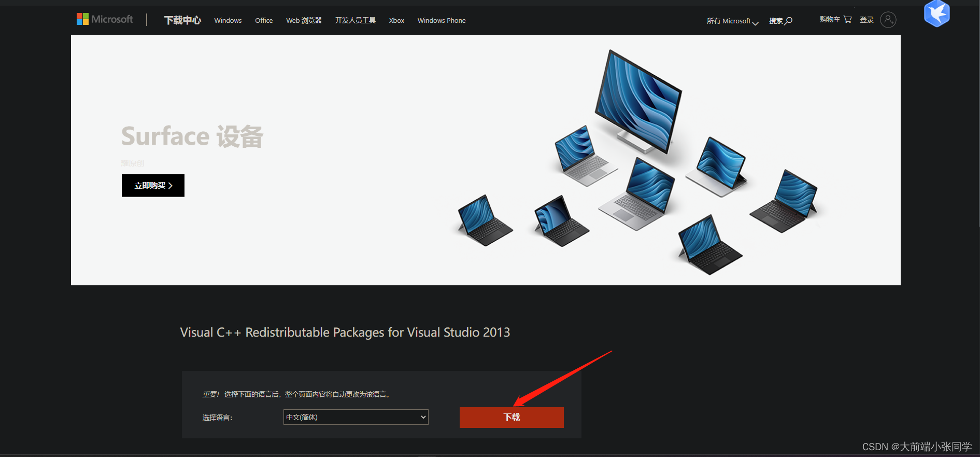Click the 搜索 search link
This screenshot has width=980, height=457.
pos(776,21)
